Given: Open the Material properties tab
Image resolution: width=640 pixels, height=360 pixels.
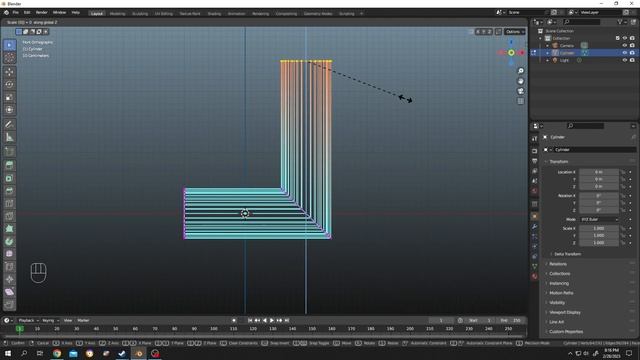Looking at the screenshot, I should click(534, 276).
